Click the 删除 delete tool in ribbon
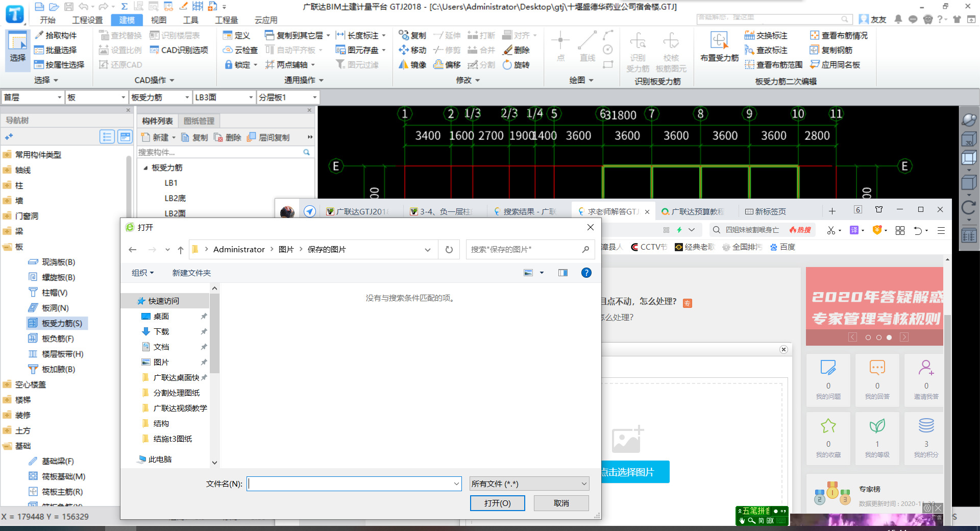Screen dimensions: 980x531 pyautogui.click(x=517, y=50)
